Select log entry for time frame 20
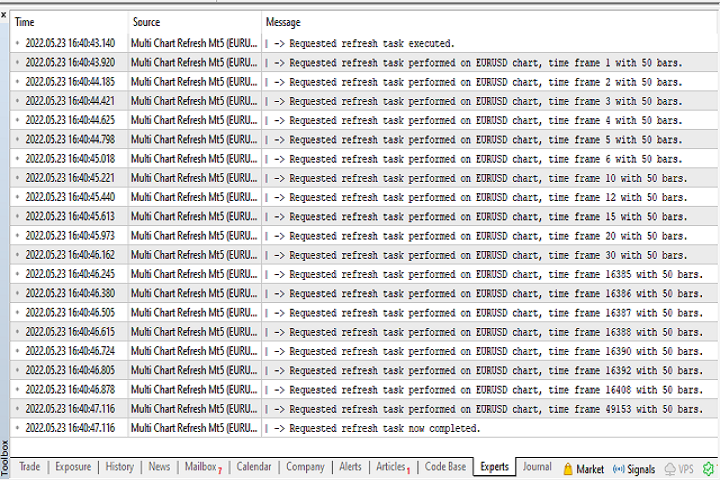This screenshot has height=480, width=720. pos(365,236)
